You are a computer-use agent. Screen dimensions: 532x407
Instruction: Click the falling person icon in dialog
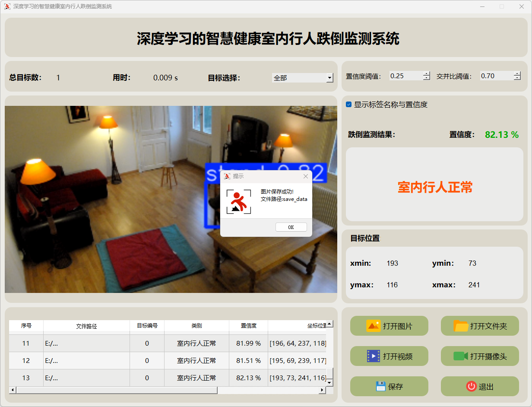click(x=238, y=202)
